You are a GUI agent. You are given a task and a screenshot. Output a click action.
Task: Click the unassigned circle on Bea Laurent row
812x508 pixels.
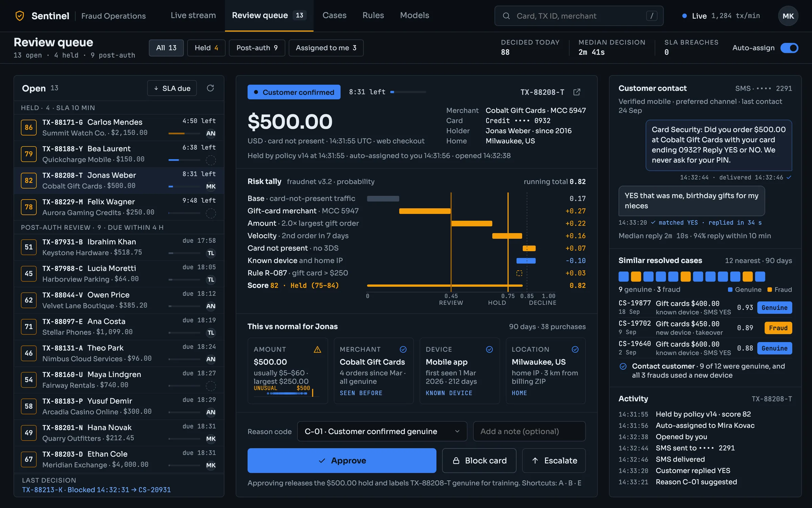click(x=211, y=160)
